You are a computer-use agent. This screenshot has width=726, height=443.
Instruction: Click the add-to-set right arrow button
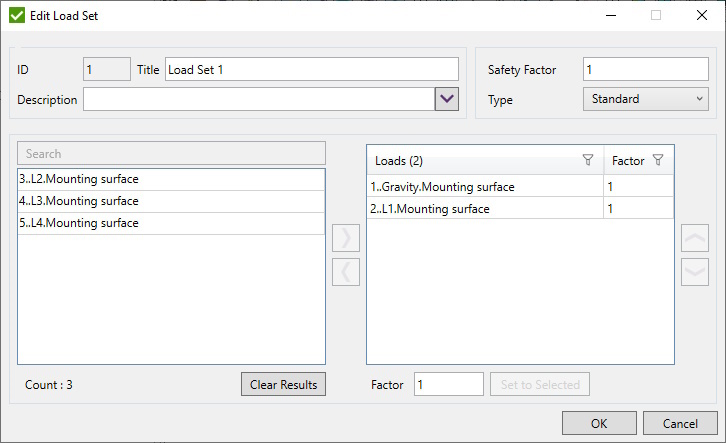[345, 240]
